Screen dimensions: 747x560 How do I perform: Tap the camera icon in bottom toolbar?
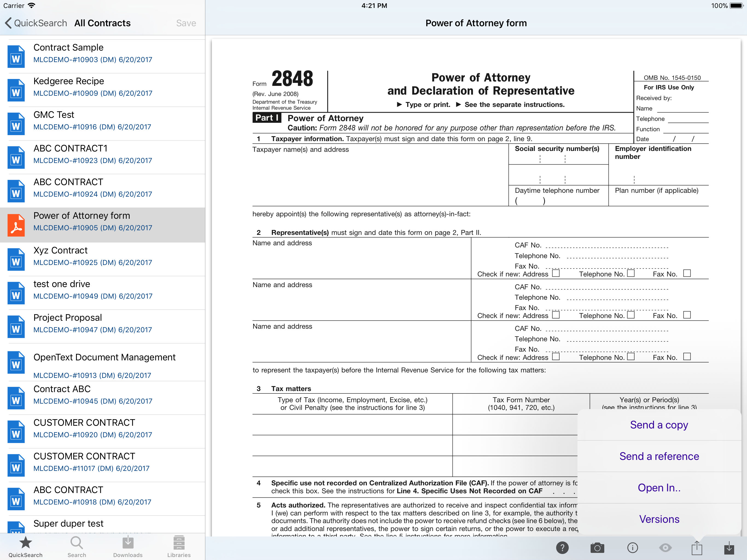click(x=597, y=547)
